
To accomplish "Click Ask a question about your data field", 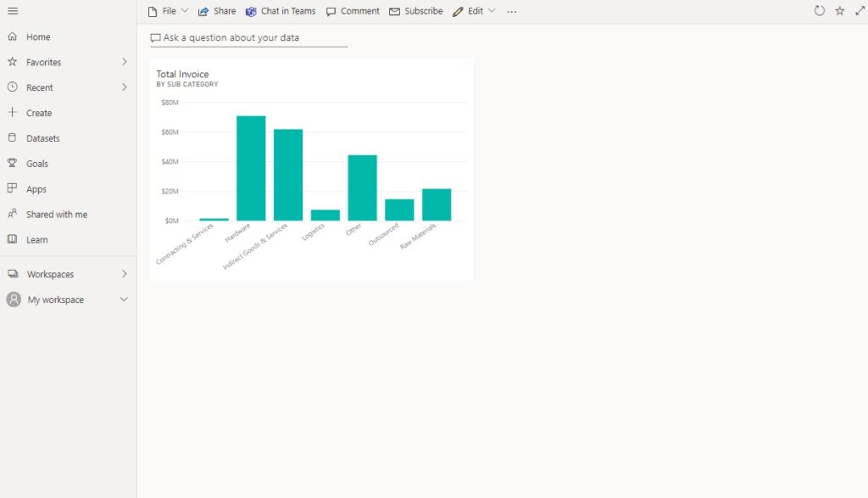I will coord(248,37).
